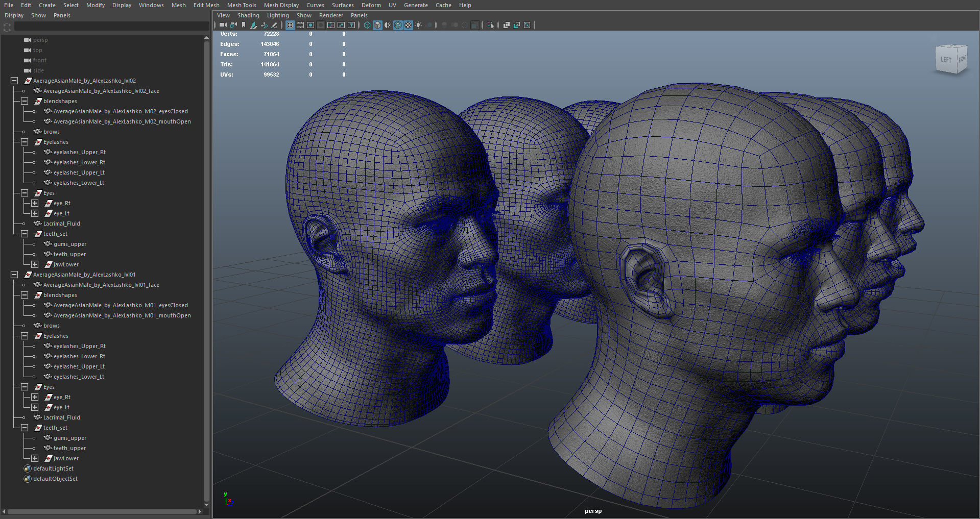Toggle the Textured checker-sphere display button
This screenshot has height=519, width=980.
pyautogui.click(x=408, y=25)
